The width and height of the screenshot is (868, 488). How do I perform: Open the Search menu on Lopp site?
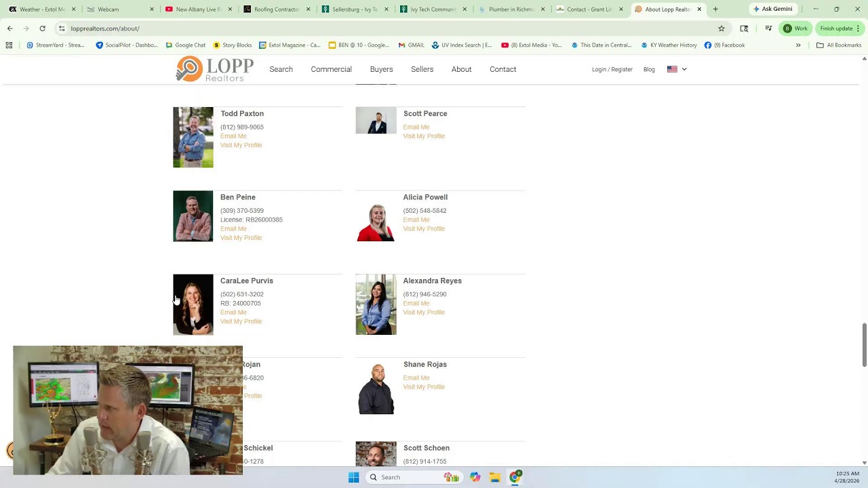pyautogui.click(x=281, y=69)
